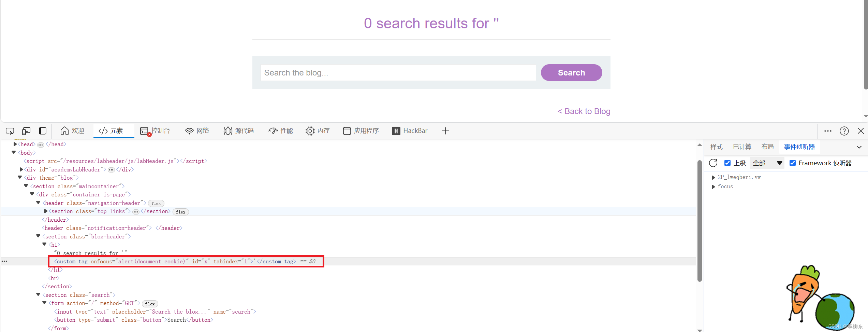Viewport: 868px width, 332px height.
Task: Open DevTools help question mark icon
Action: pos(844,131)
